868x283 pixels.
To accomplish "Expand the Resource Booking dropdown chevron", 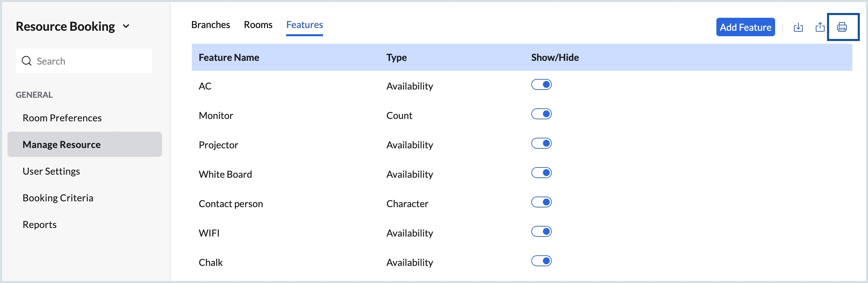I will coord(126,26).
